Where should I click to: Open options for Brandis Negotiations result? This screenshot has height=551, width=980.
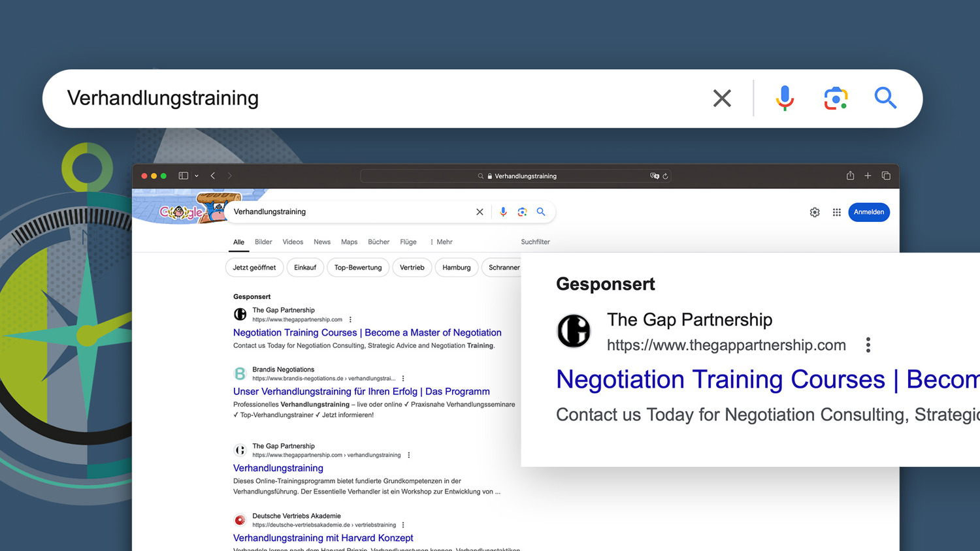(403, 379)
